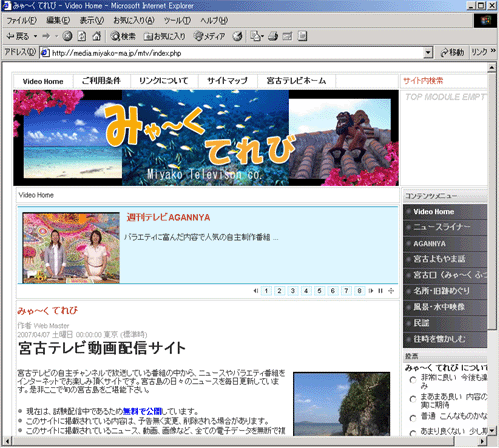Open AGANNYA in the content menu
The height and width of the screenshot is (448, 499).
[x=445, y=243]
